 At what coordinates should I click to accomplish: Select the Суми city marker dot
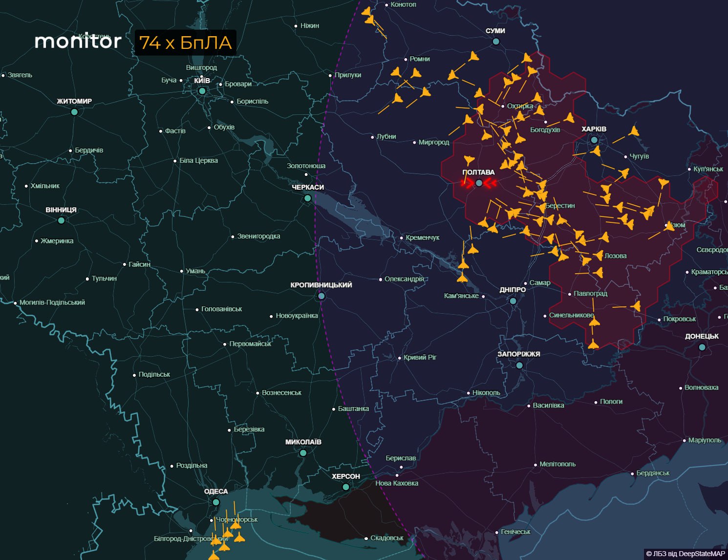click(495, 42)
